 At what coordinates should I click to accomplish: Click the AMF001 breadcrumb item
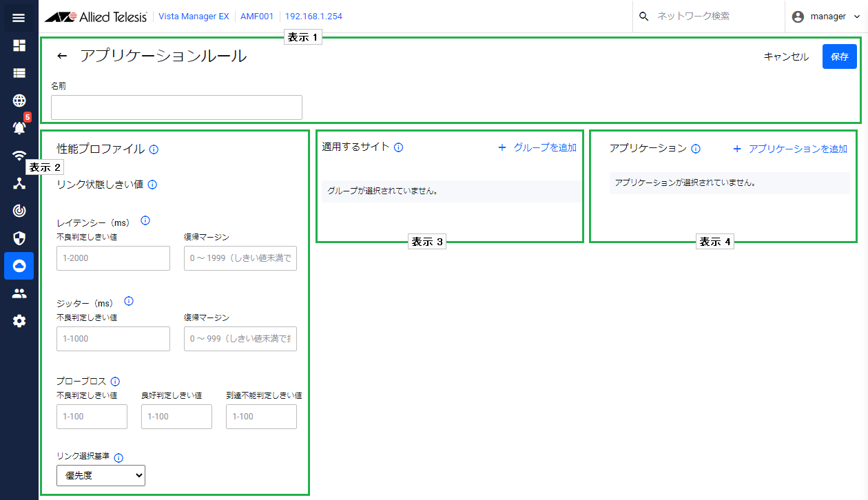257,17
